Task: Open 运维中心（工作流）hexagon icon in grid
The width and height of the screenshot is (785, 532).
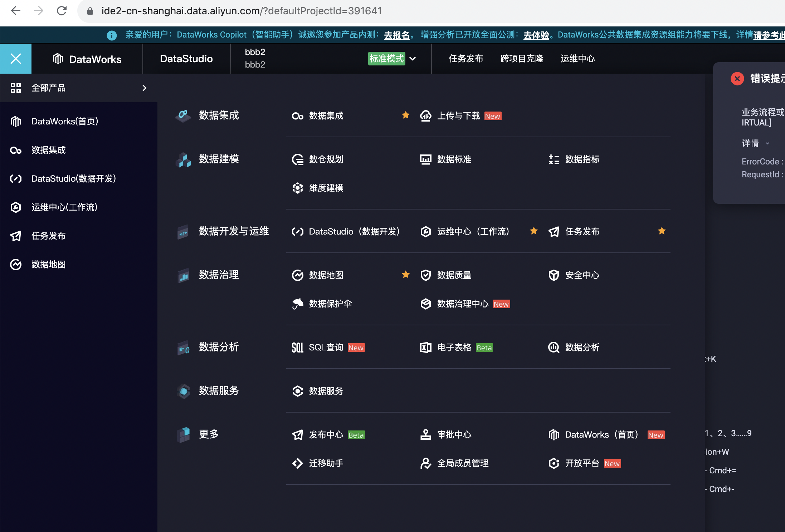Action: tap(425, 232)
